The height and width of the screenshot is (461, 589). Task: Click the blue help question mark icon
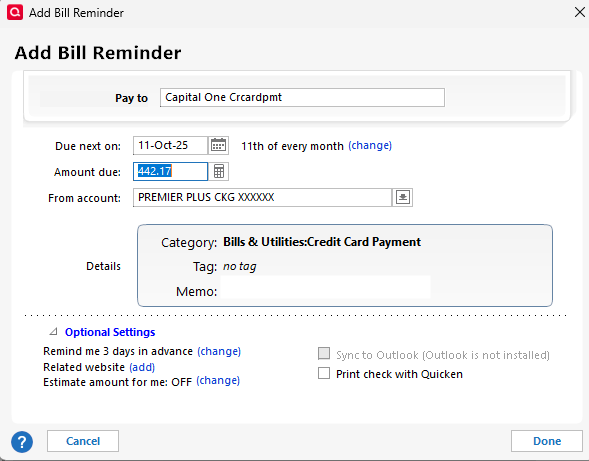click(22, 441)
